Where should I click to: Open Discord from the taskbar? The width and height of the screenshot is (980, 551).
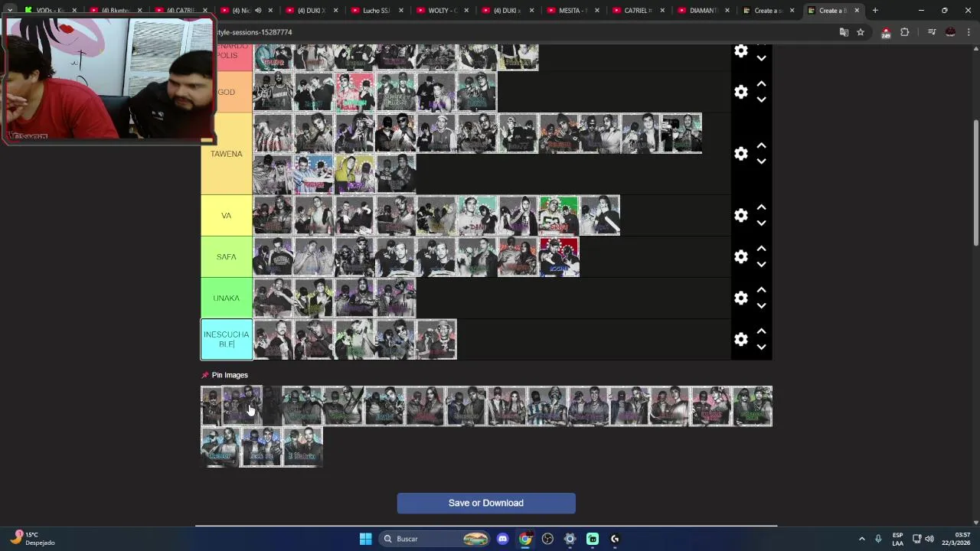pos(502,539)
